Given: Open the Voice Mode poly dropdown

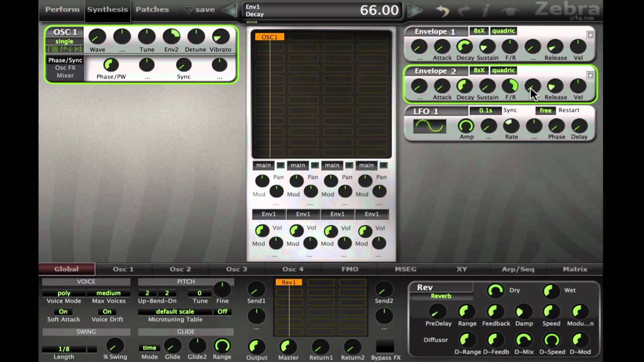Looking at the screenshot, I should 64,293.
